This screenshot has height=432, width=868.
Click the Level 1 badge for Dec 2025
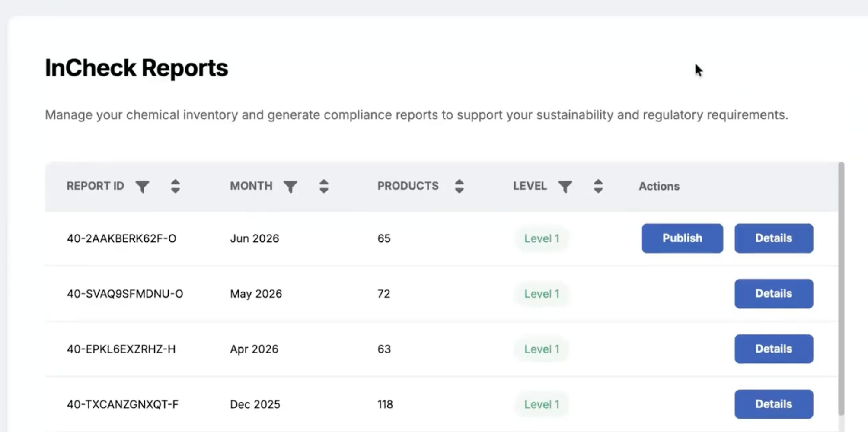coord(542,404)
